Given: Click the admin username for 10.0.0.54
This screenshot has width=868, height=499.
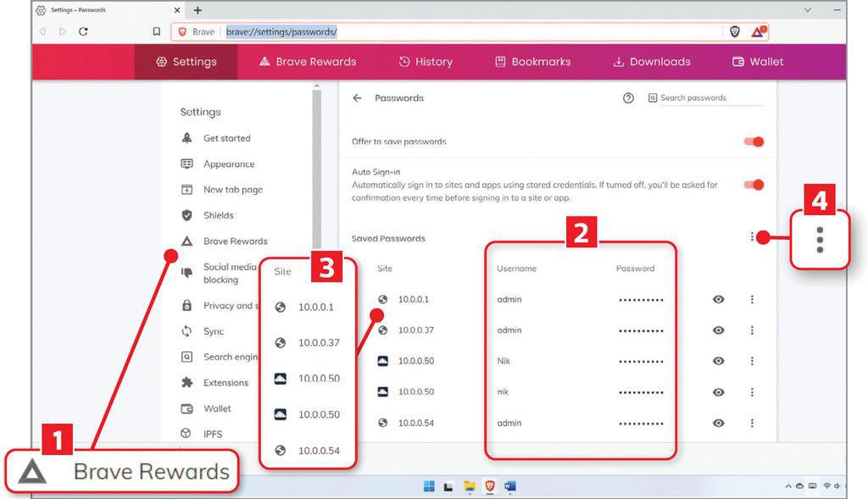Looking at the screenshot, I should [509, 423].
